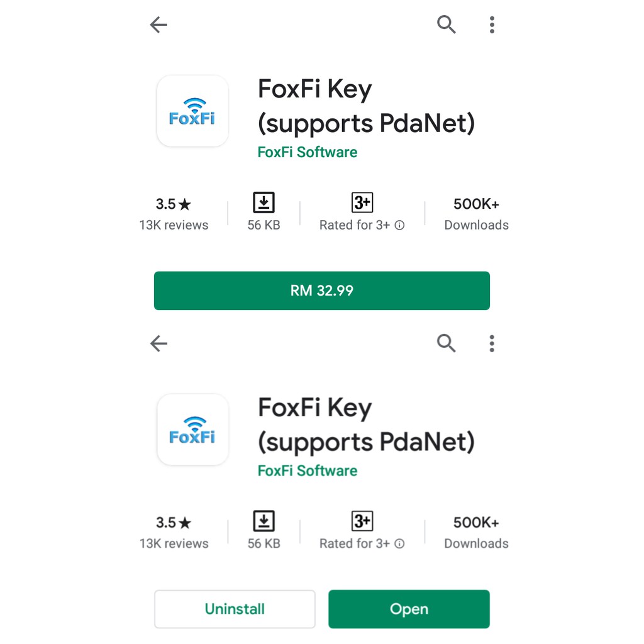Viewport: 644px width, 644px height.
Task: Buy the app for RM 32.99
Action: [321, 291]
